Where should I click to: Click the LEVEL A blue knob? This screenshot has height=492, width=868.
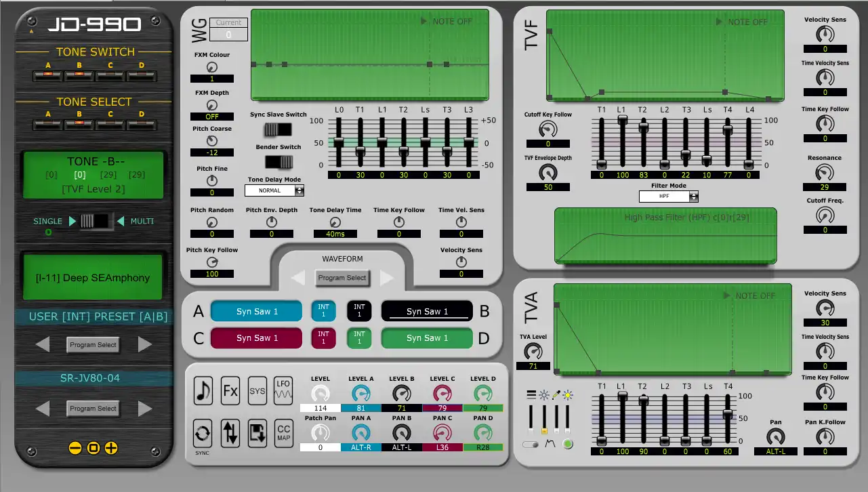click(361, 394)
